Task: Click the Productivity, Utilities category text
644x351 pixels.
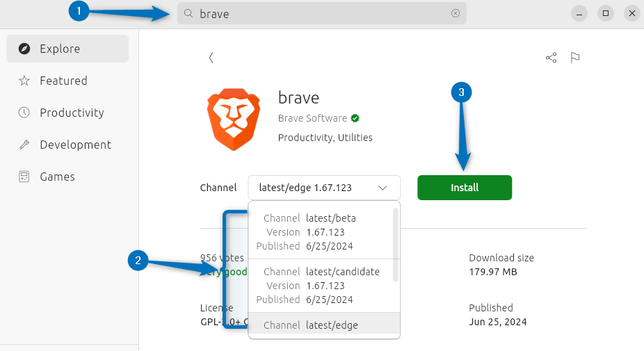Action: [325, 138]
